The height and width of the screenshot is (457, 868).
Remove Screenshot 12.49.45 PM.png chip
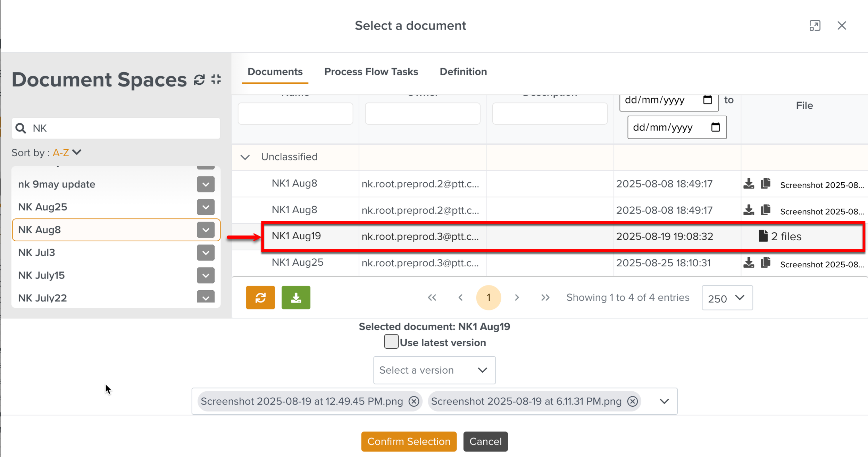[x=414, y=401]
